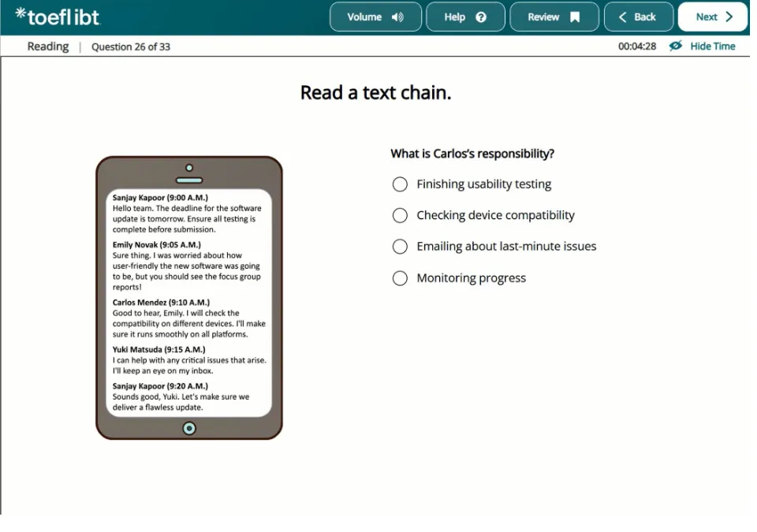Click "Emily Novak (9:05 A.M.)" message header
Image resolution: width=757 pixels, height=532 pixels.
(156, 245)
